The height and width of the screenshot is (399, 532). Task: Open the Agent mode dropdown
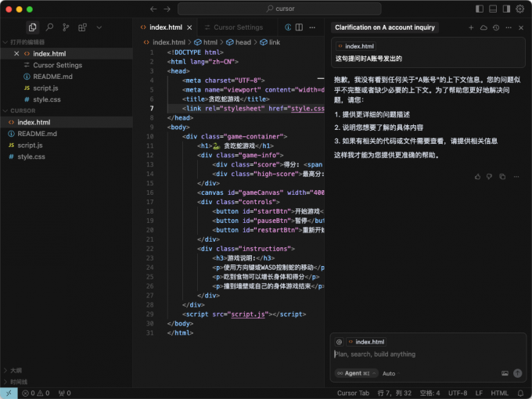(356, 373)
